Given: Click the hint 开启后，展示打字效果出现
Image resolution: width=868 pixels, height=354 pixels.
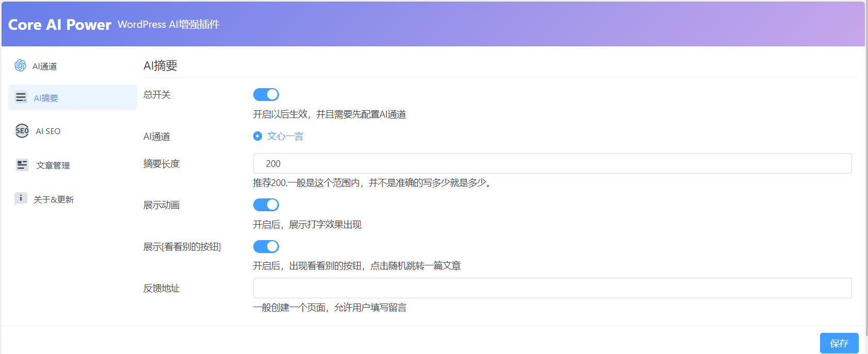Looking at the screenshot, I should pyautogui.click(x=307, y=225).
